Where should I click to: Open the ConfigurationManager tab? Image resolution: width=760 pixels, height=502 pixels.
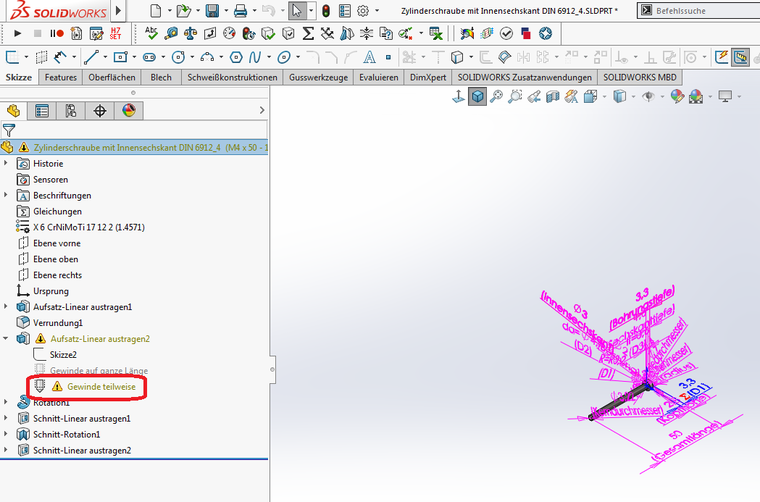coord(71,111)
